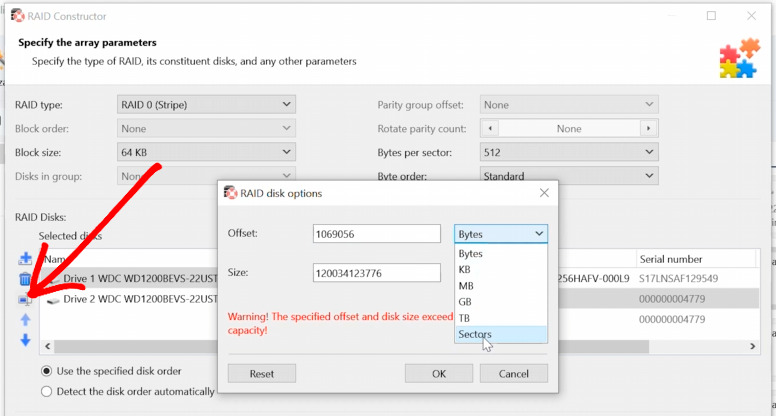Open the Block size dropdown

206,152
